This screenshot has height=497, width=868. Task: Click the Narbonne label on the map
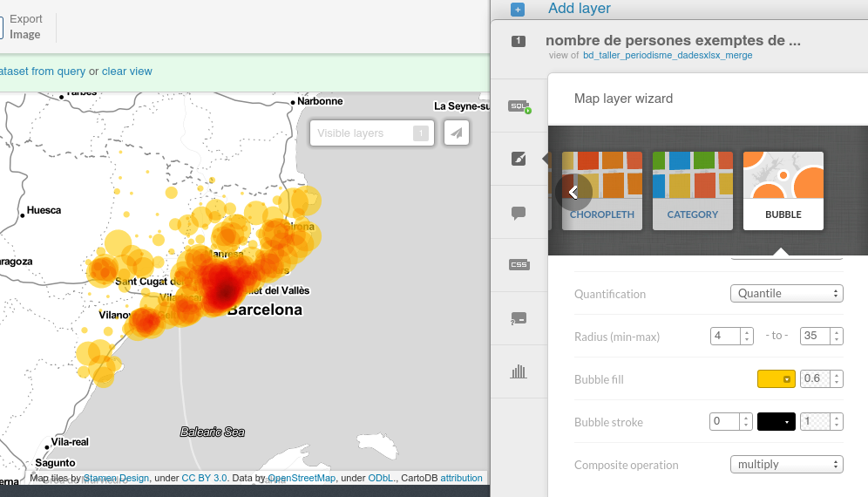pos(320,101)
